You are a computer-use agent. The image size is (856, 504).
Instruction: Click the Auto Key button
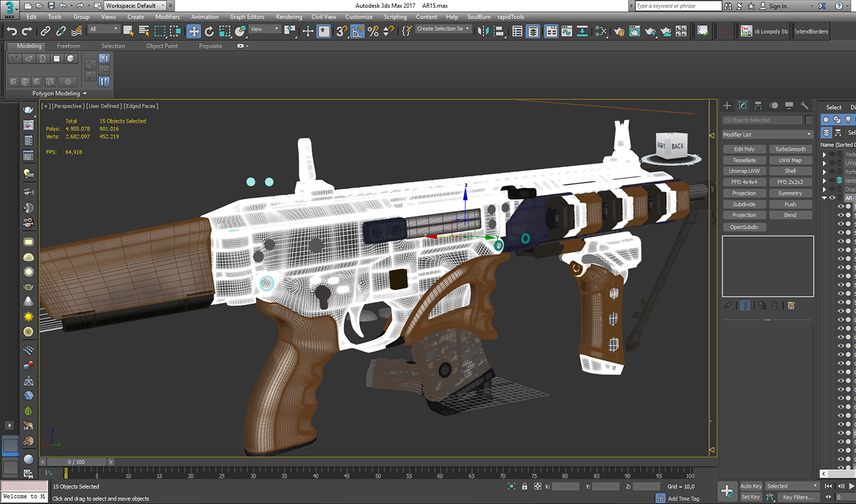pyautogui.click(x=751, y=486)
